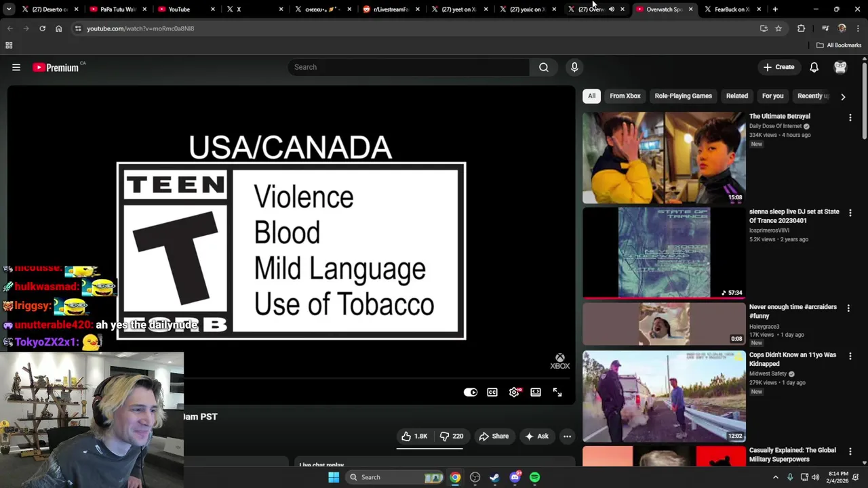
Task: Open the video player settings gear
Action: 514,392
